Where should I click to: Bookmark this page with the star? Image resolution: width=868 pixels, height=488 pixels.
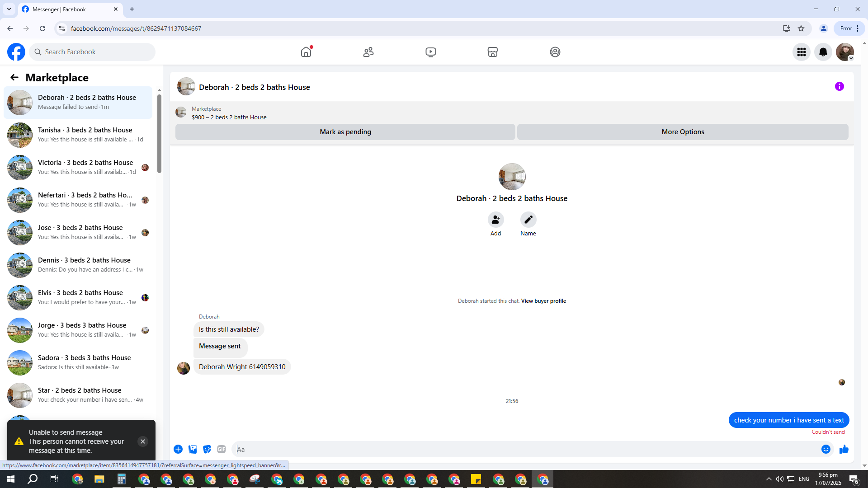click(801, 28)
